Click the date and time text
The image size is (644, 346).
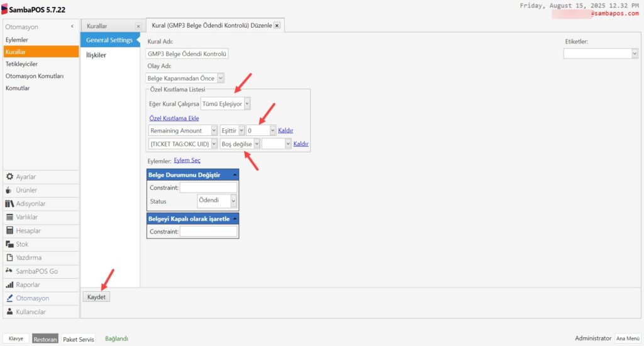tap(579, 5)
